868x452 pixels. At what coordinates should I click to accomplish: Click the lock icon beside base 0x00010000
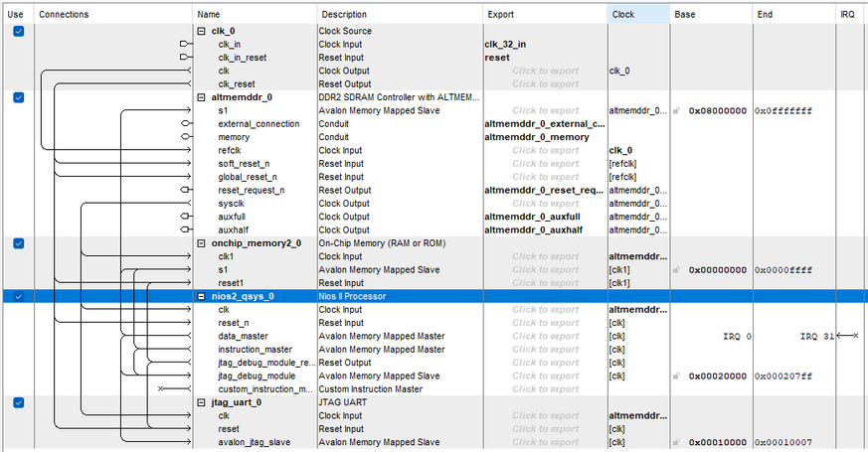pos(676,443)
